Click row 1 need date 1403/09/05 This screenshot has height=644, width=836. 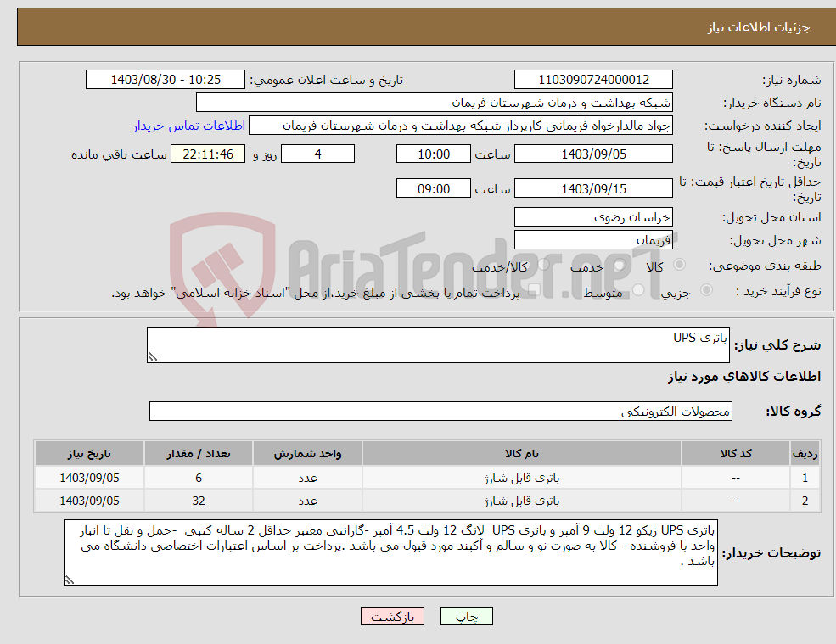pyautogui.click(x=89, y=478)
